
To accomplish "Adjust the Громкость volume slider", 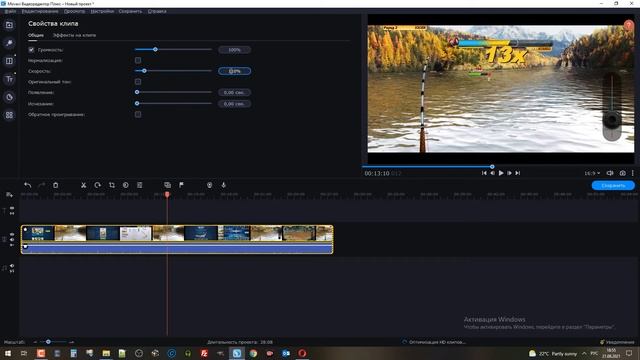I will (173, 49).
